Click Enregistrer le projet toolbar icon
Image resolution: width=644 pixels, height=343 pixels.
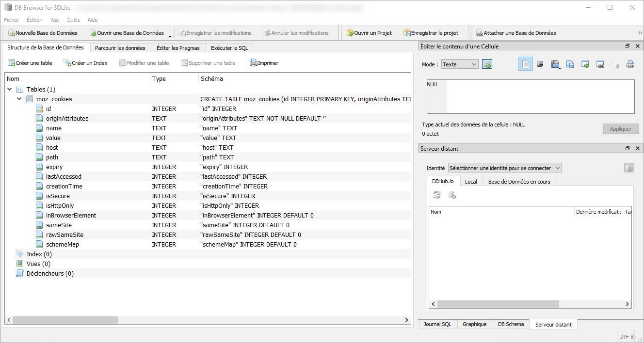[407, 33]
